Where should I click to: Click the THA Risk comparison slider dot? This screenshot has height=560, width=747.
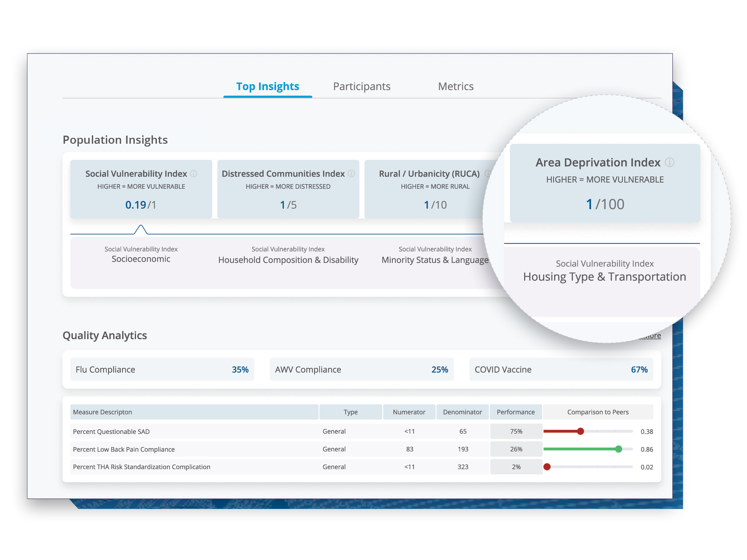coord(547,466)
